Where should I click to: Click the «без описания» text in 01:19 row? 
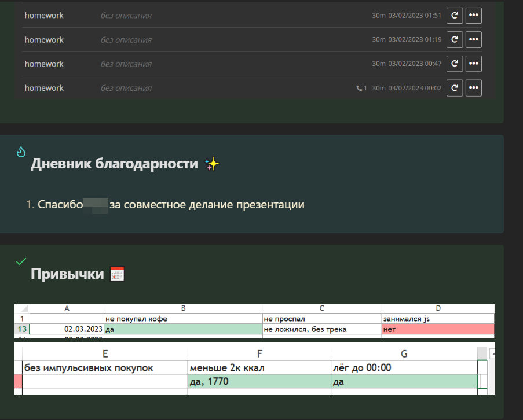126,40
